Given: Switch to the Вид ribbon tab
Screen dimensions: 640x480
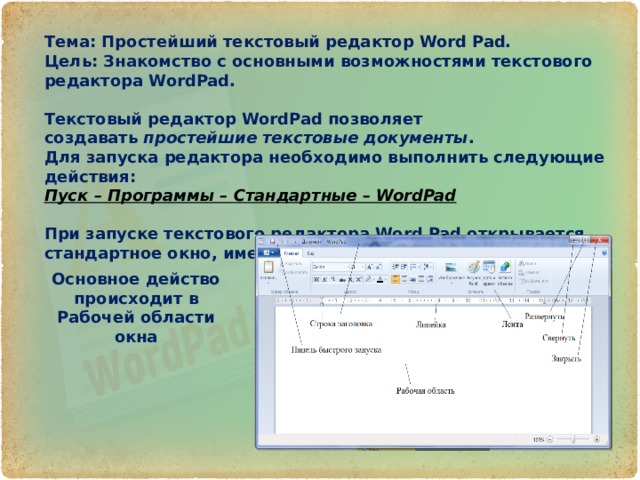Looking at the screenshot, I should pyautogui.click(x=311, y=253).
